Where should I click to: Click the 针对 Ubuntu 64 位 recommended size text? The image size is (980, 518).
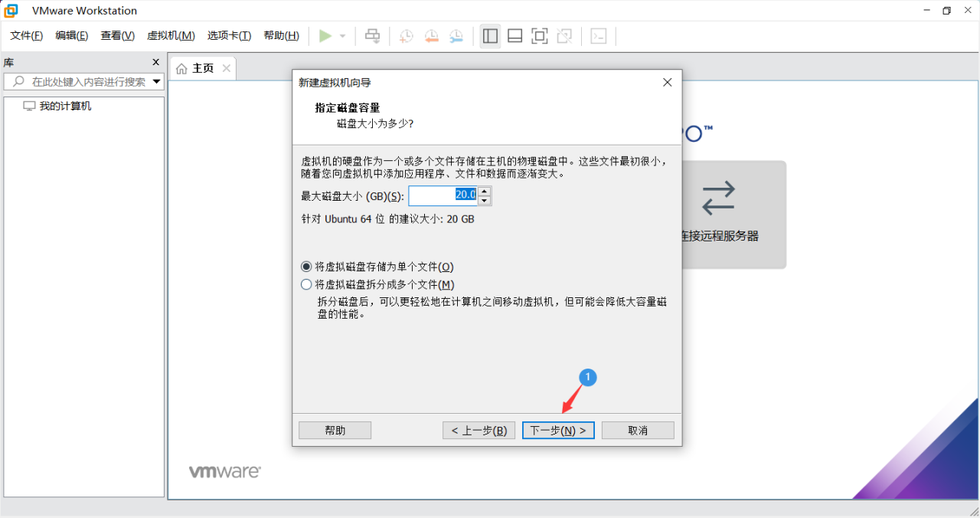(x=387, y=219)
